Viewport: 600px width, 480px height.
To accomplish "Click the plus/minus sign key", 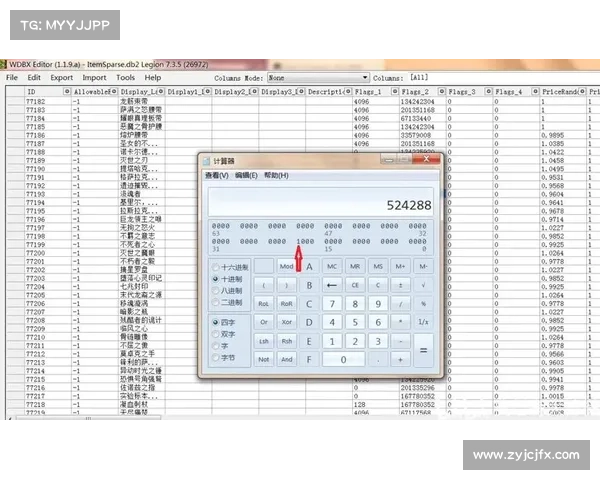I will point(400,285).
